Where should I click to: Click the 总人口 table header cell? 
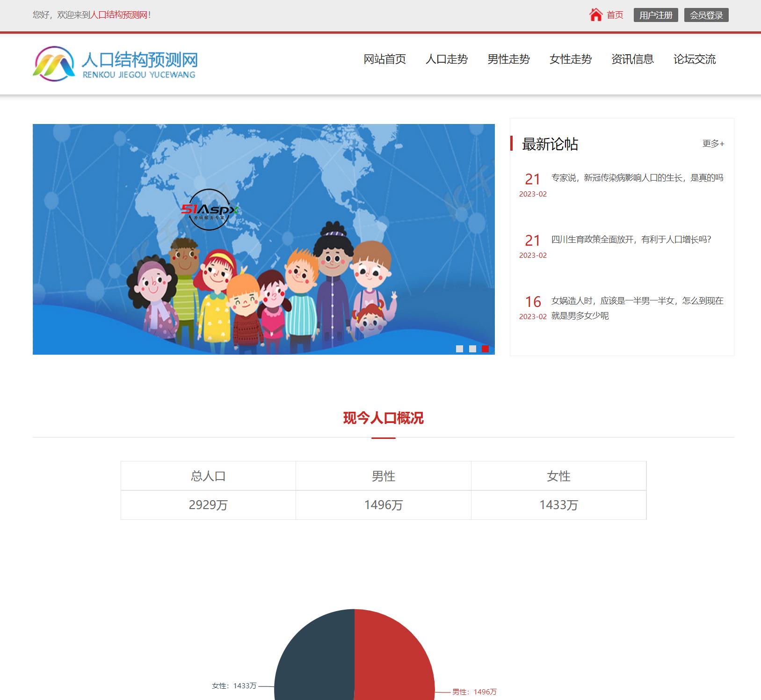pos(208,476)
